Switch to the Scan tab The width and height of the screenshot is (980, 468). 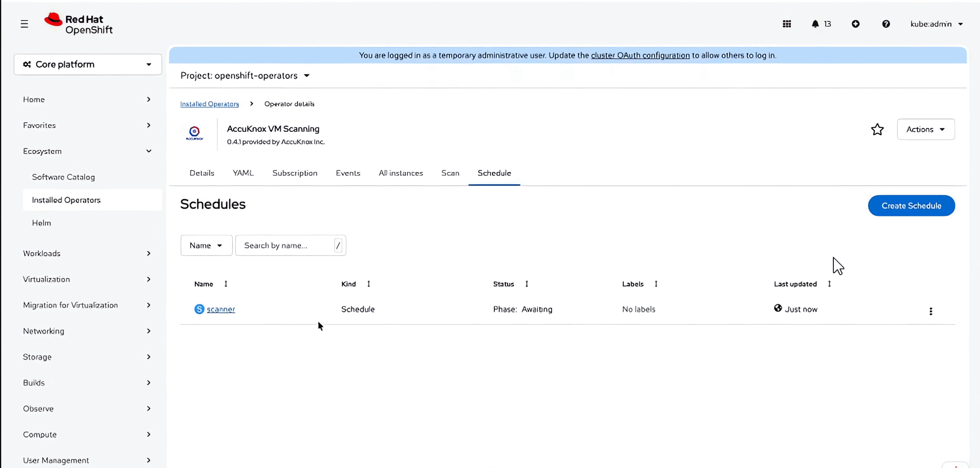point(450,173)
